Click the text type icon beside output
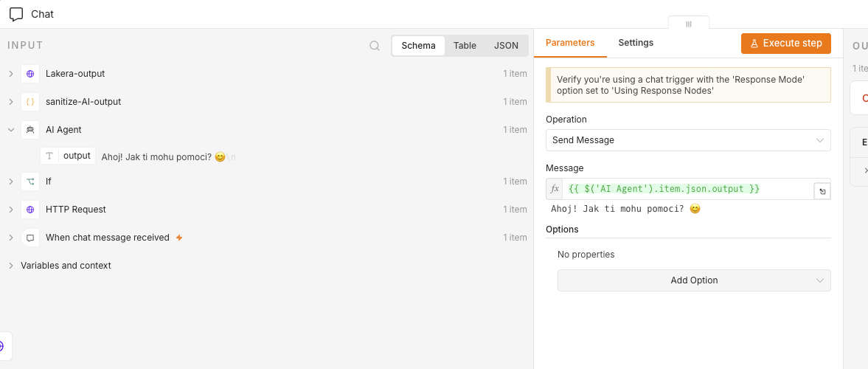This screenshot has height=369, width=868. click(49, 156)
